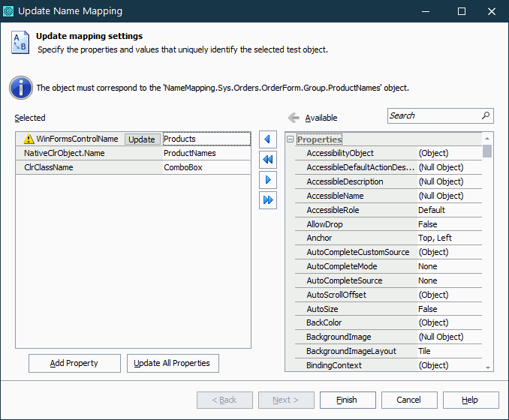
Task: Click Update All Properties button
Action: (173, 363)
